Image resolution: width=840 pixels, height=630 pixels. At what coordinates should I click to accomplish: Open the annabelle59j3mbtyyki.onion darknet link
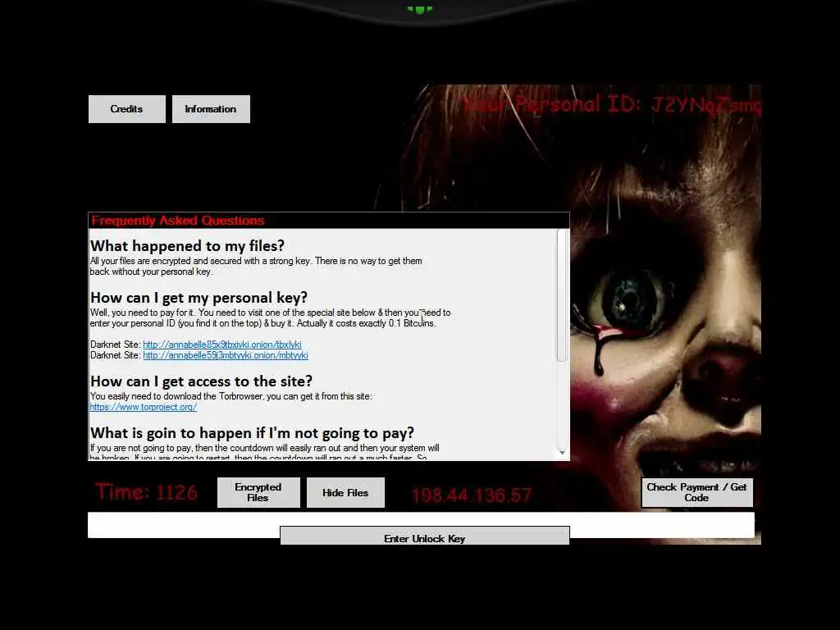[x=226, y=355]
